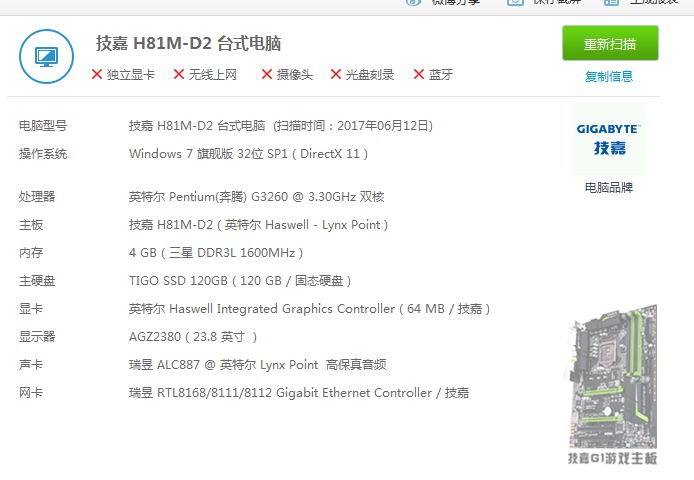Click the 内存 row label
Image resolution: width=694 pixels, height=480 pixels.
31,252
